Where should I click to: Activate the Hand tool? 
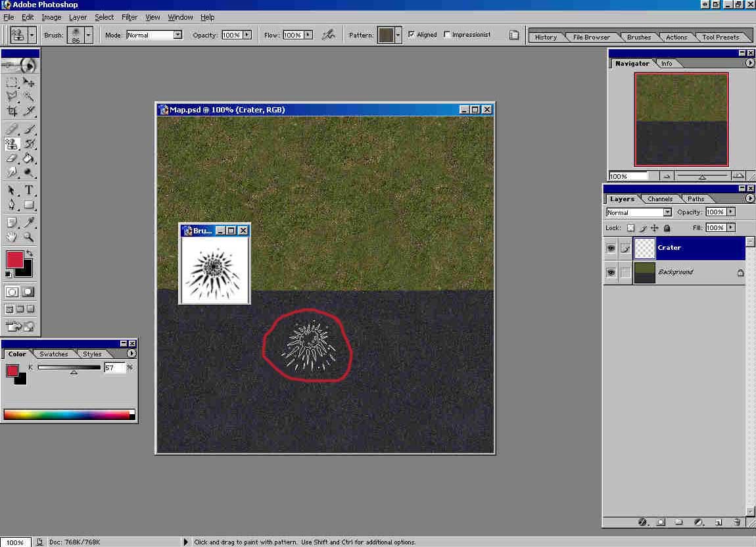[12, 237]
